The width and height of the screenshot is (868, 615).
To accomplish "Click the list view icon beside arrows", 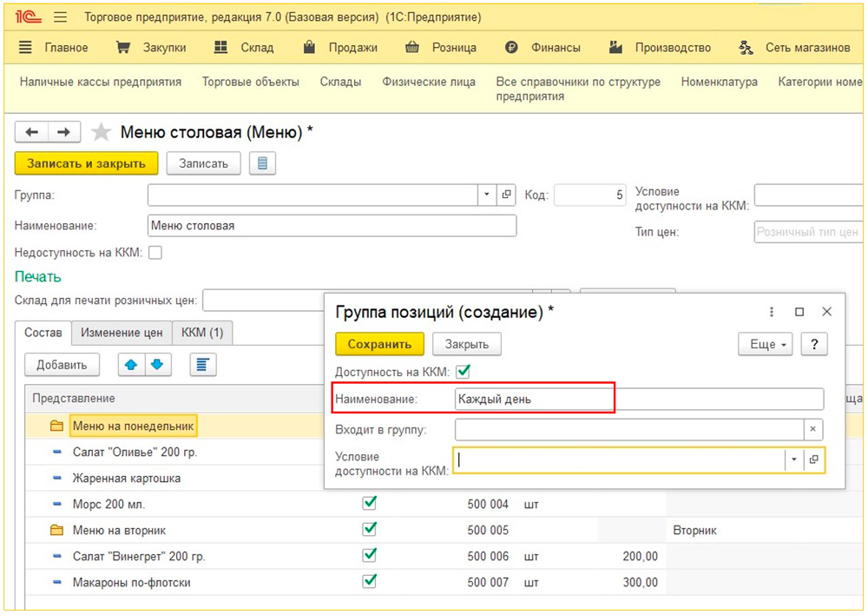I will pyautogui.click(x=203, y=365).
